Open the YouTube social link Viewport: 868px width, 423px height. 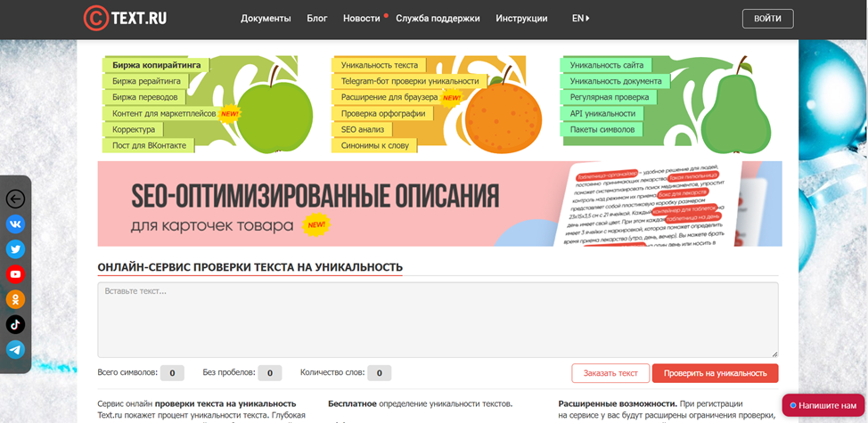click(15, 274)
